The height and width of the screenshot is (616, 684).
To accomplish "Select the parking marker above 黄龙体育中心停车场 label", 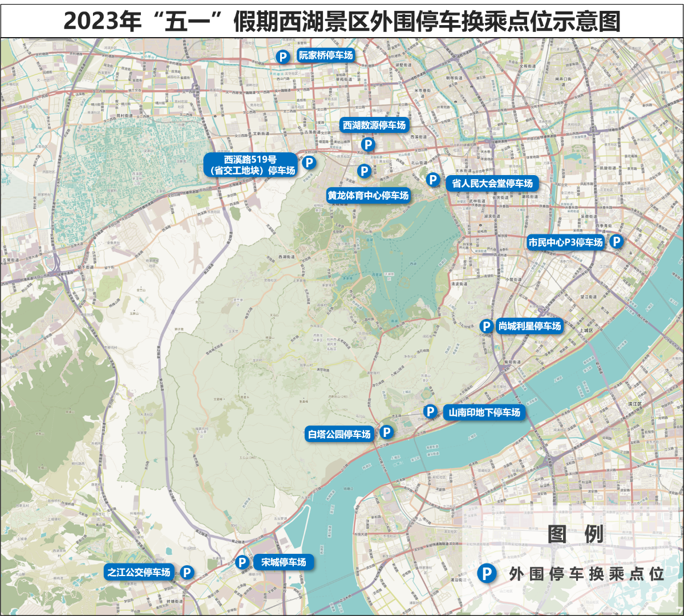I will [x=364, y=171].
